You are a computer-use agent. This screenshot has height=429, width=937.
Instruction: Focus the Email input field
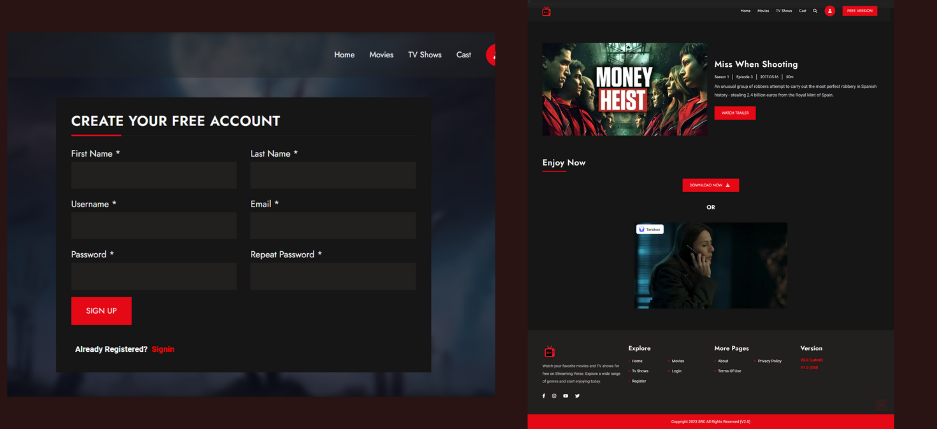pyautogui.click(x=333, y=225)
